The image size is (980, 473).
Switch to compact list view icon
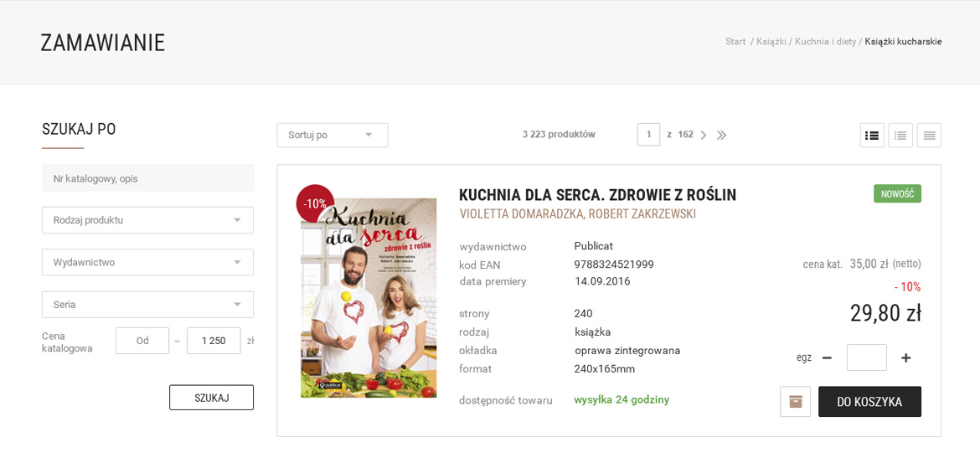click(900, 135)
